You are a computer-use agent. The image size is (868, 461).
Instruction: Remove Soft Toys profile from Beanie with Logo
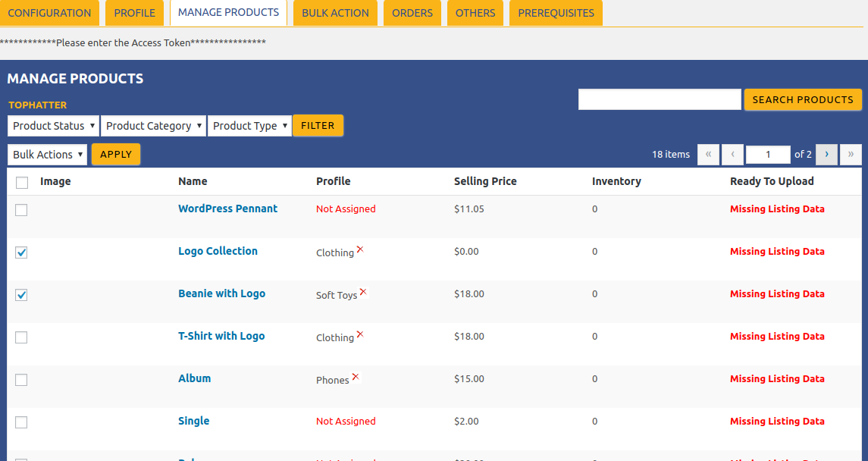[x=363, y=292]
